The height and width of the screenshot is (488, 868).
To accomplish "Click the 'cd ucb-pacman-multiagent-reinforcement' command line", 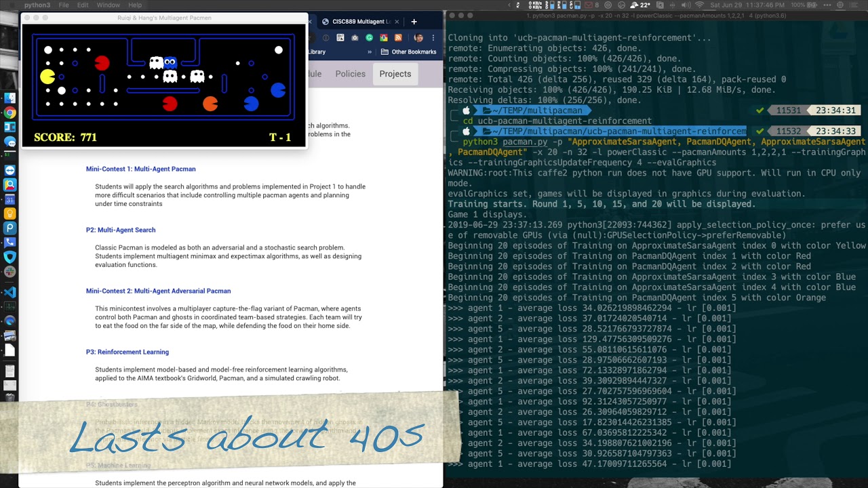I will click(557, 121).
